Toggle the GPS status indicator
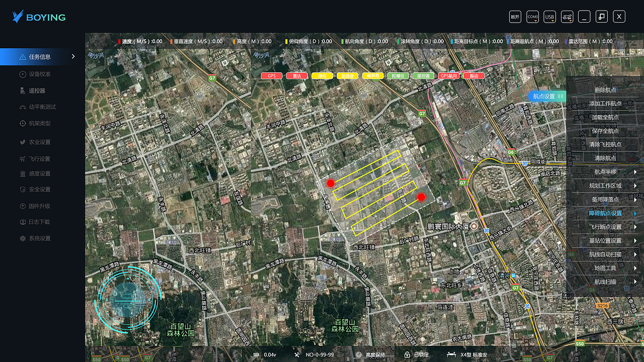644x362 pixels. 272,76
